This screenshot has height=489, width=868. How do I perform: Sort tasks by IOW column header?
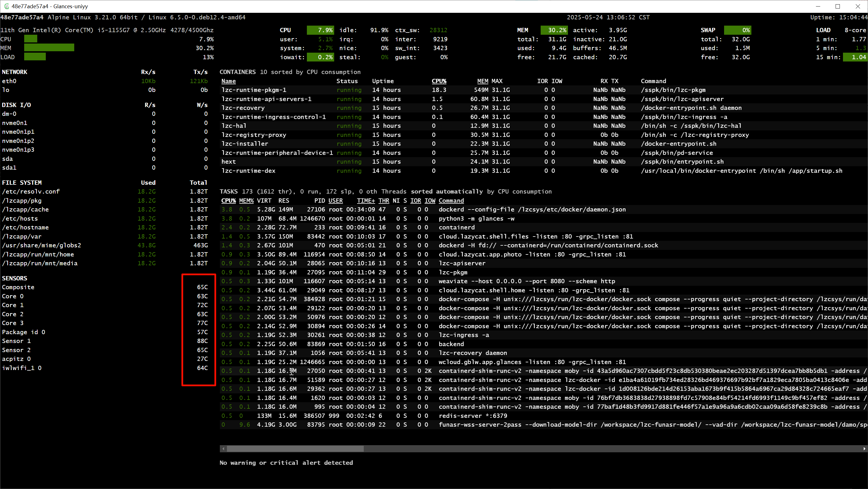pyautogui.click(x=430, y=201)
